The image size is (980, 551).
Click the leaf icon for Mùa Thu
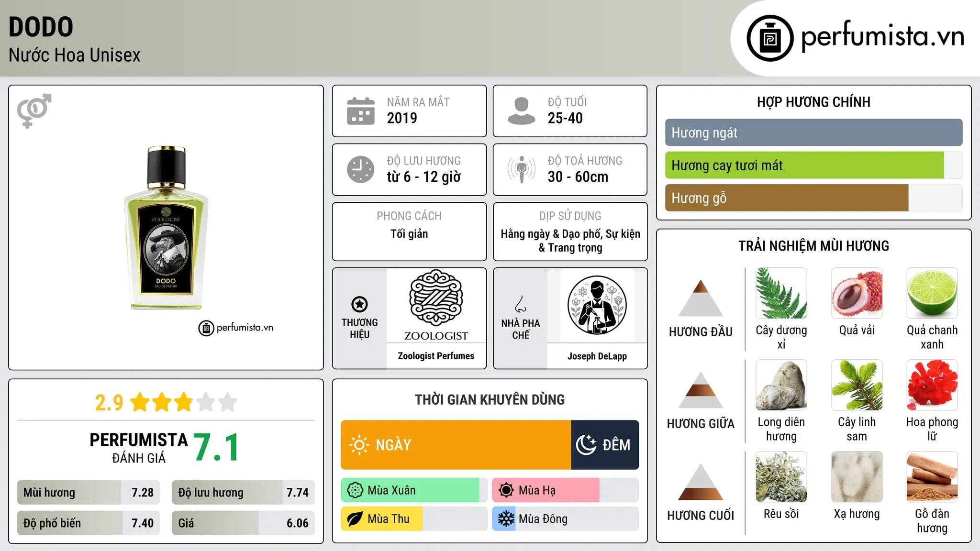coord(355,519)
